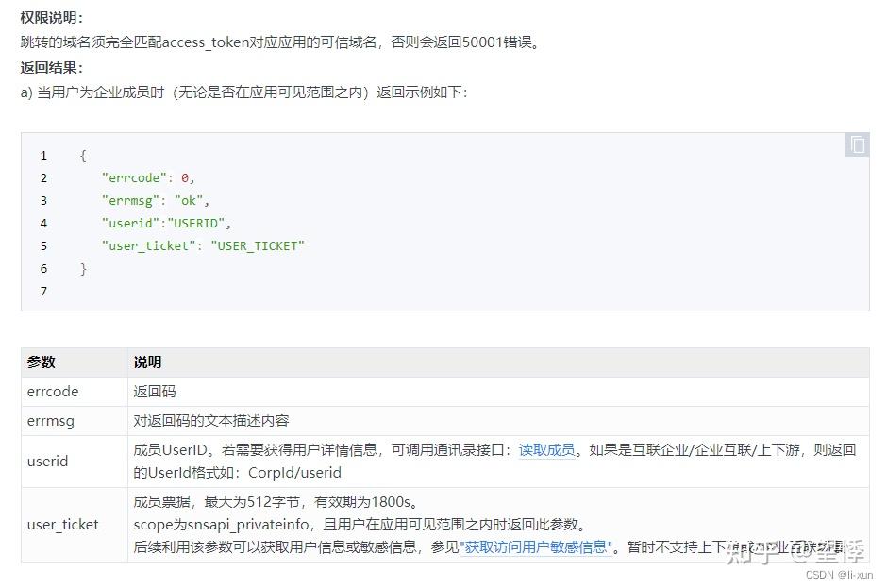Select the errmsg cell in parameter table
The image size is (887, 588).
[52, 421]
